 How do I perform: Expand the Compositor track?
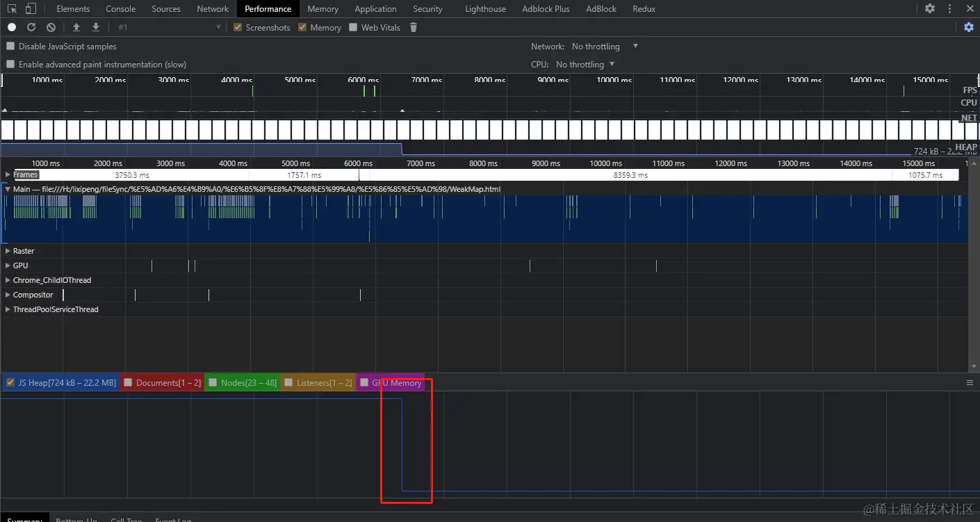click(x=8, y=295)
